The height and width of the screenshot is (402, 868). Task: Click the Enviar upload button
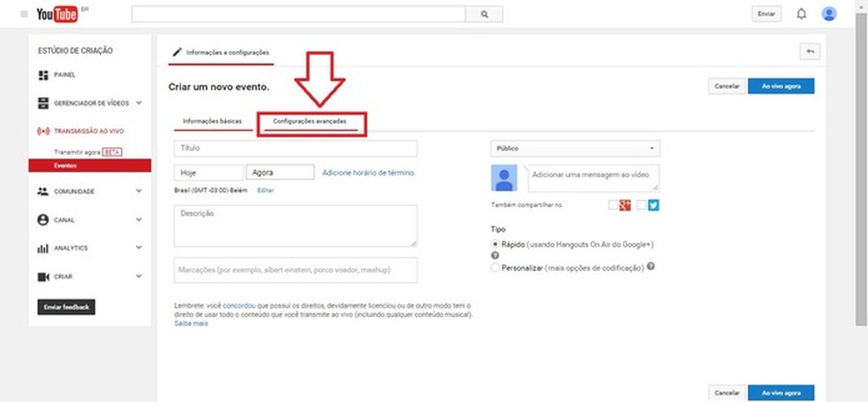[767, 14]
